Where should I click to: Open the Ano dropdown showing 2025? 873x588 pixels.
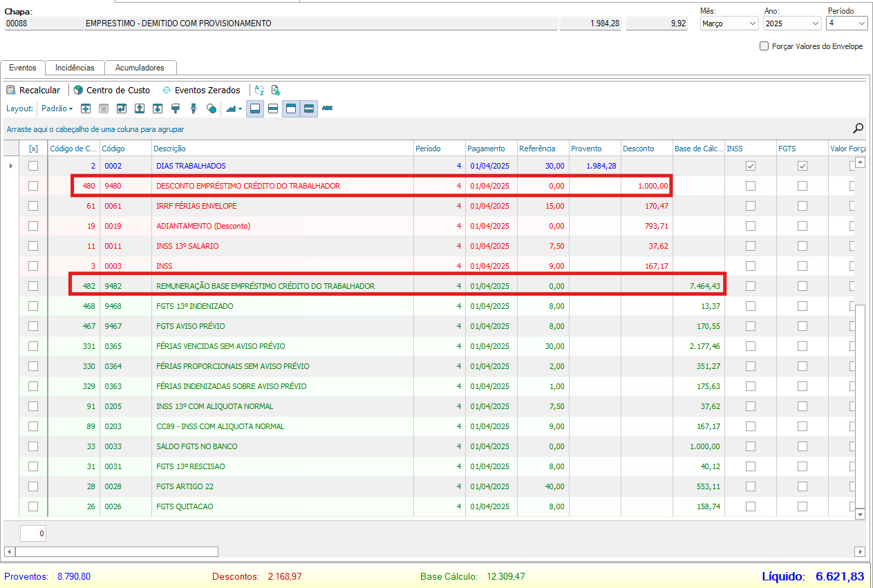(x=791, y=23)
